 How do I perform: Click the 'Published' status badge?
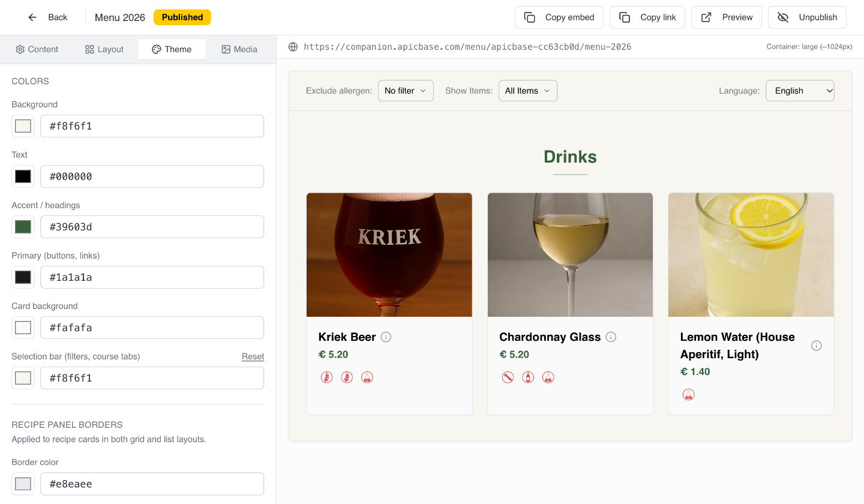(x=182, y=17)
